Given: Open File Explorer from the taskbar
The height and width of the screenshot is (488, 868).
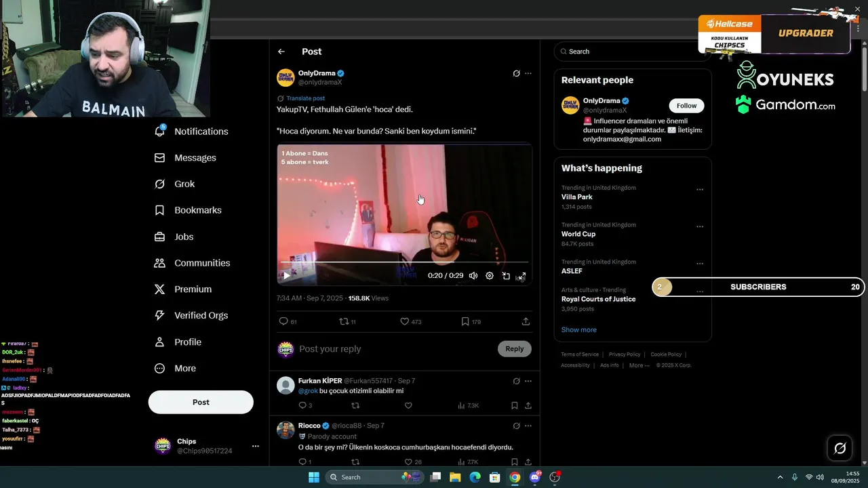Looking at the screenshot, I should point(455,477).
